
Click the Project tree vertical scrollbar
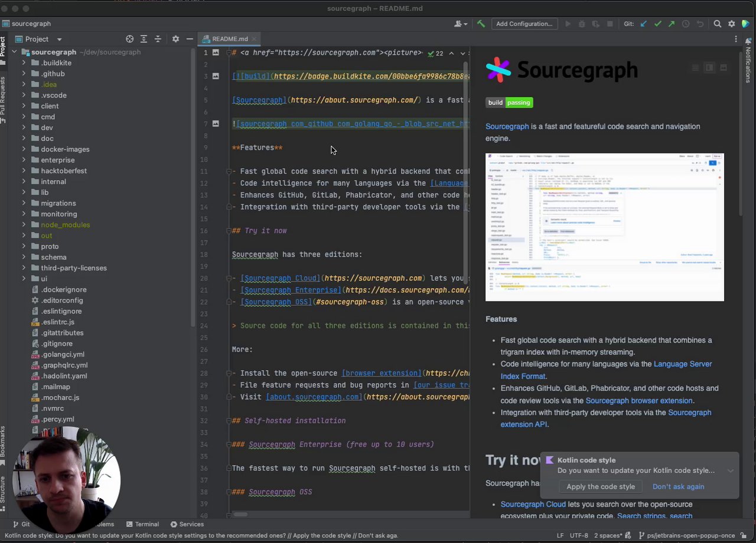coord(193,189)
